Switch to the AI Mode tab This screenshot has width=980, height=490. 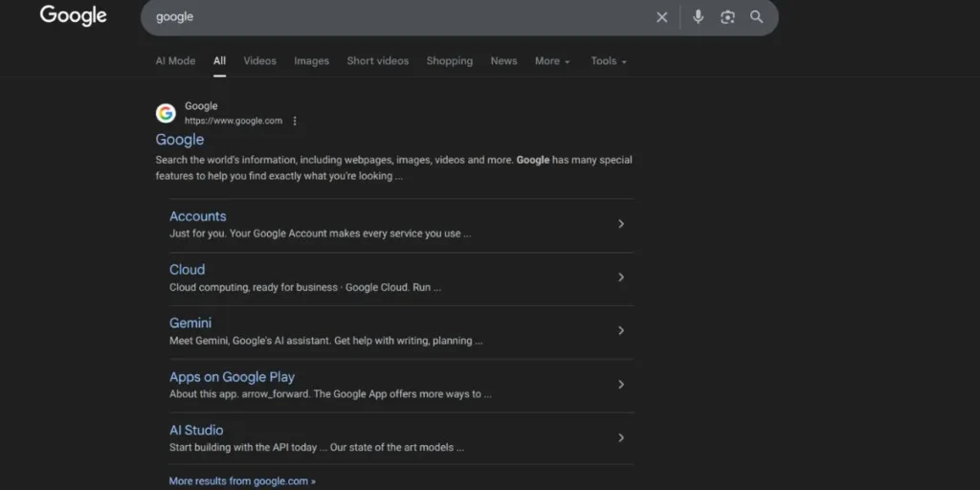[175, 61]
